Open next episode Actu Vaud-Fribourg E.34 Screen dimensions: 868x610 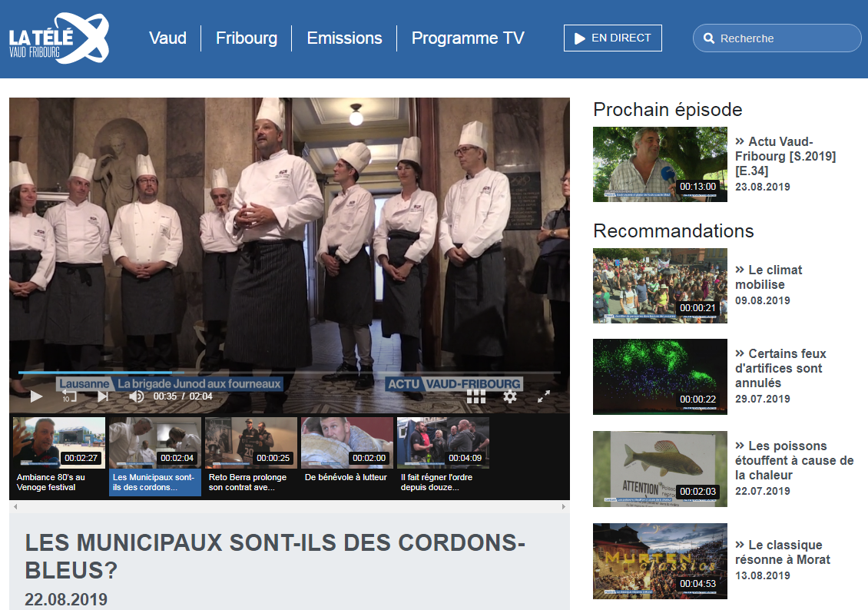pyautogui.click(x=785, y=156)
